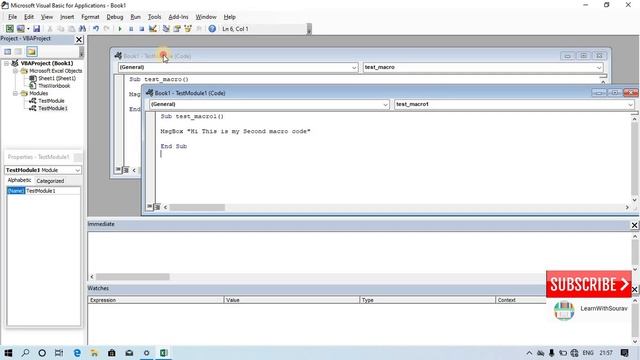This screenshot has width=640, height=360.
Task: Open Task View from the taskbar
Action: (x=59, y=353)
